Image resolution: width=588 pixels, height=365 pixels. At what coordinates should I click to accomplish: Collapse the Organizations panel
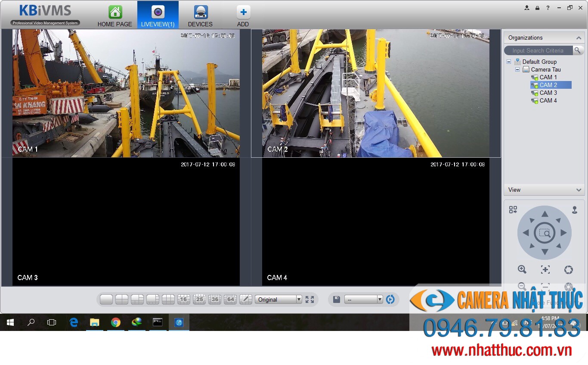(579, 38)
